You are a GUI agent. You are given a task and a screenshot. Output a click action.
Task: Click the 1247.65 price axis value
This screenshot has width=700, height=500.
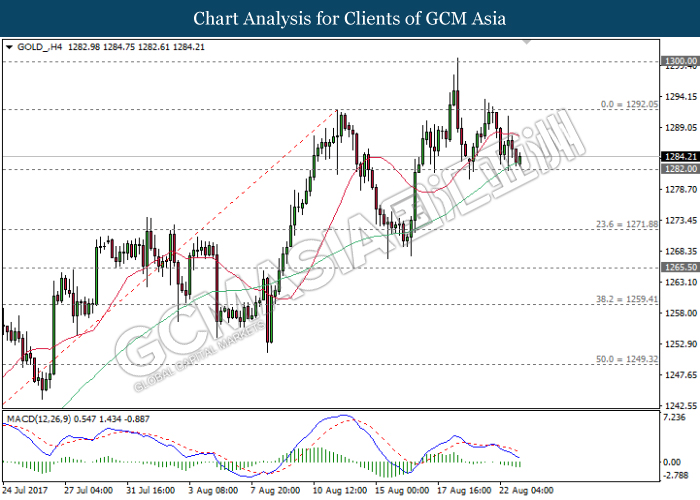click(x=681, y=375)
